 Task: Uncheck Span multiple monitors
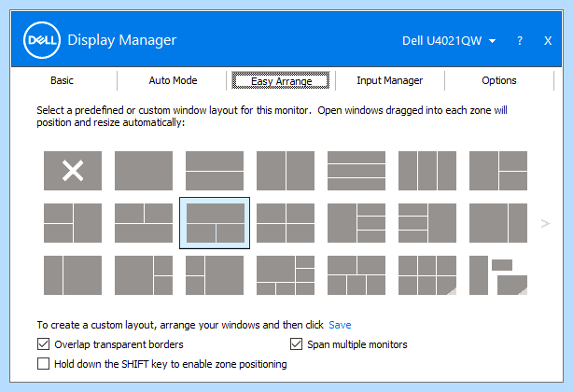click(297, 344)
